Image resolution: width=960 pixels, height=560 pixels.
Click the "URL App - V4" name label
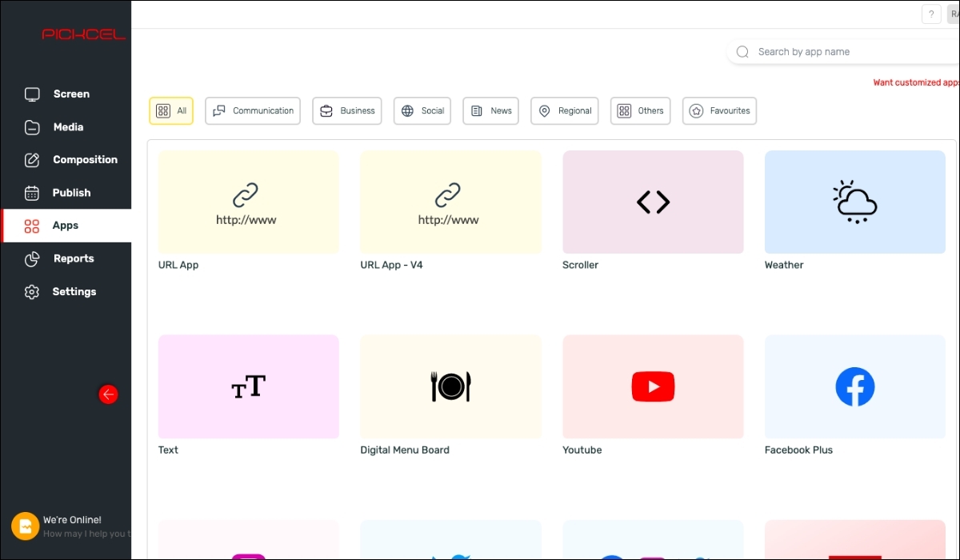pyautogui.click(x=392, y=265)
